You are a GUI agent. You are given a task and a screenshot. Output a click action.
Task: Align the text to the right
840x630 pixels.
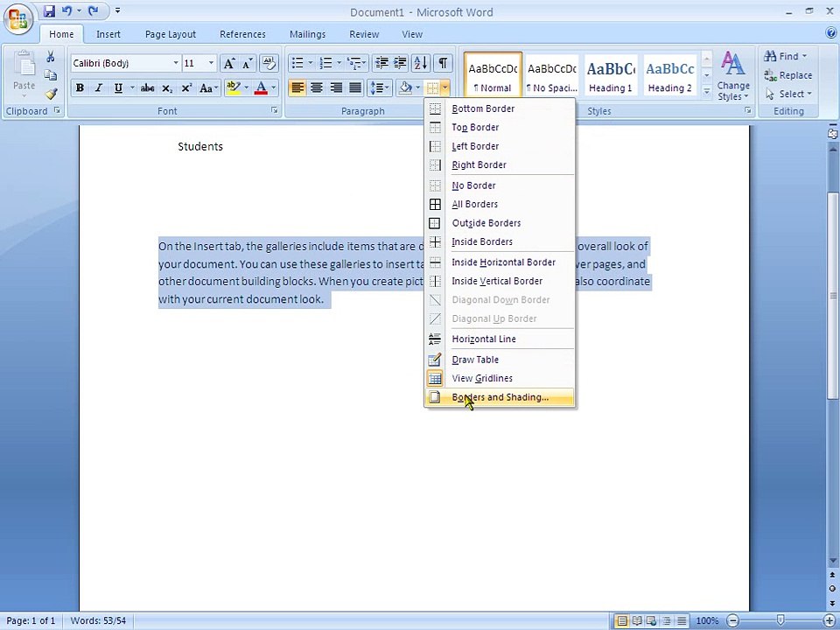pyautogui.click(x=336, y=87)
